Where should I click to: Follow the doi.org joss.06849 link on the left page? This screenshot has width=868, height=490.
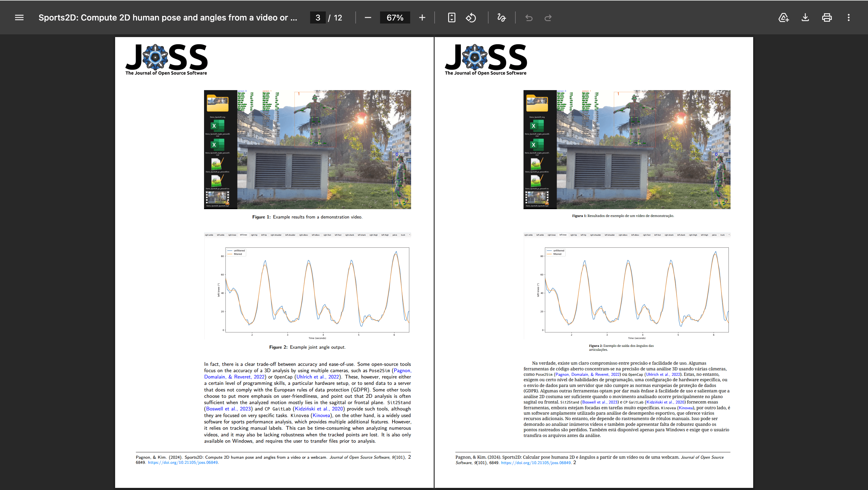[x=183, y=462]
